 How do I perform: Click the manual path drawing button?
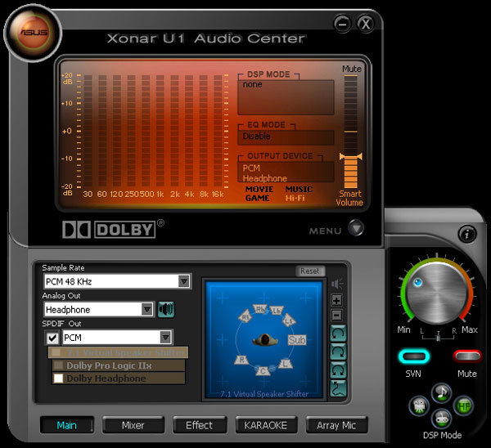coord(338,388)
